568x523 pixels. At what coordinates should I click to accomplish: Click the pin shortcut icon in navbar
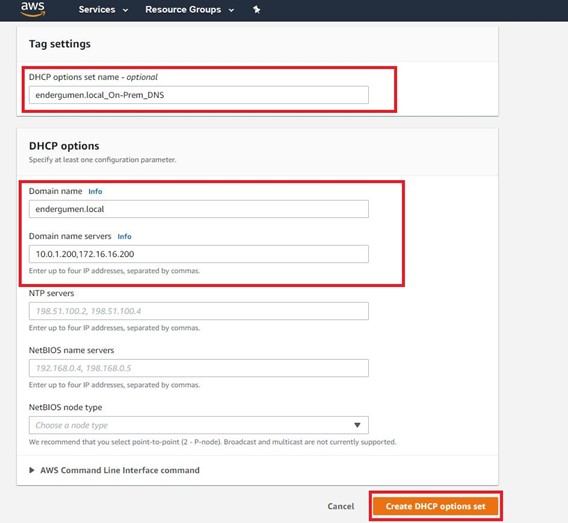tap(256, 9)
